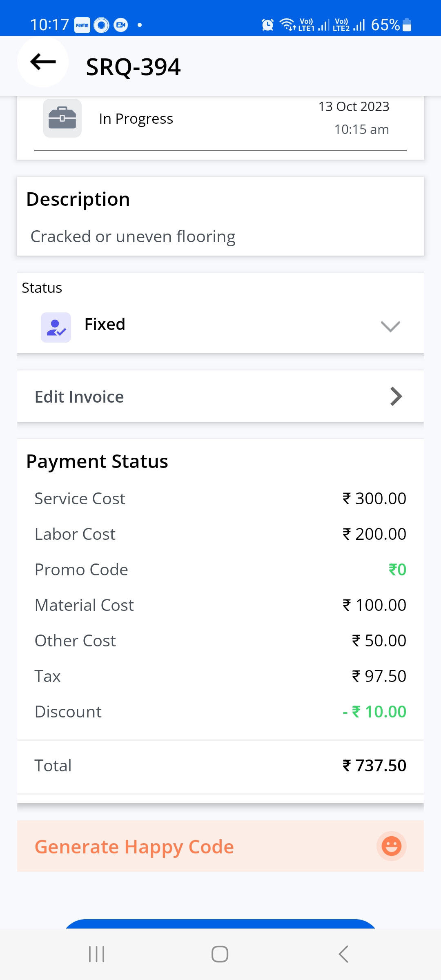Tap the Total amount ₹ 737.50

pyautogui.click(x=374, y=766)
